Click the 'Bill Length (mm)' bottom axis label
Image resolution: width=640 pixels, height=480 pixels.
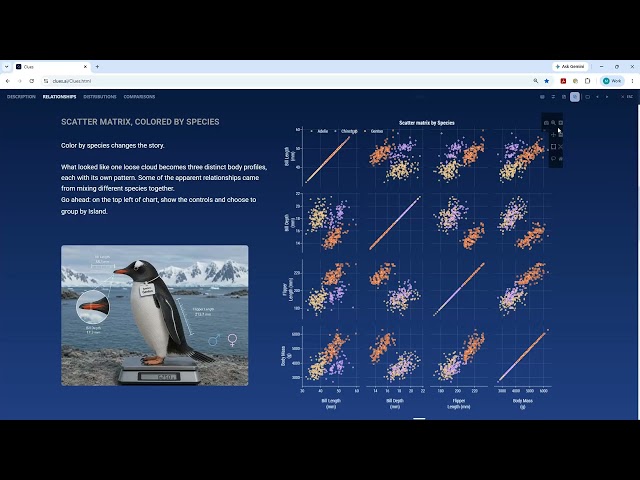point(331,403)
